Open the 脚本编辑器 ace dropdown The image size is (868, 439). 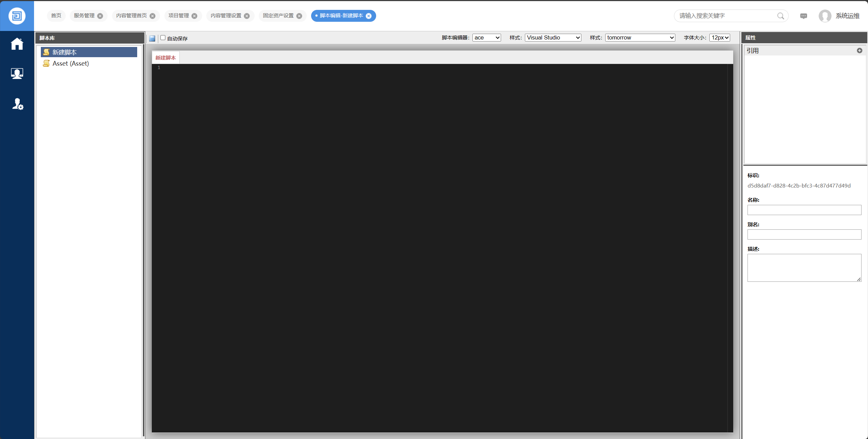(486, 38)
